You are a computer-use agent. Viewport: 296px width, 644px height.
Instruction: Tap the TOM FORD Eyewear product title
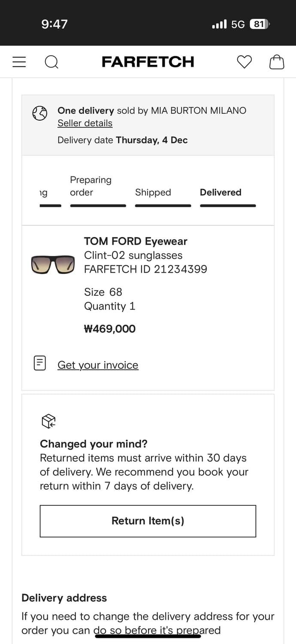(x=136, y=241)
